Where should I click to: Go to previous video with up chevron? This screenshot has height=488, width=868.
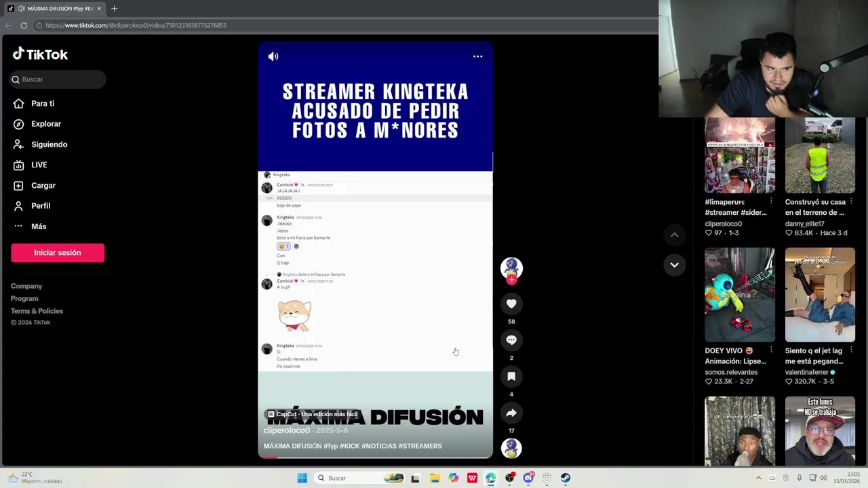coord(674,235)
